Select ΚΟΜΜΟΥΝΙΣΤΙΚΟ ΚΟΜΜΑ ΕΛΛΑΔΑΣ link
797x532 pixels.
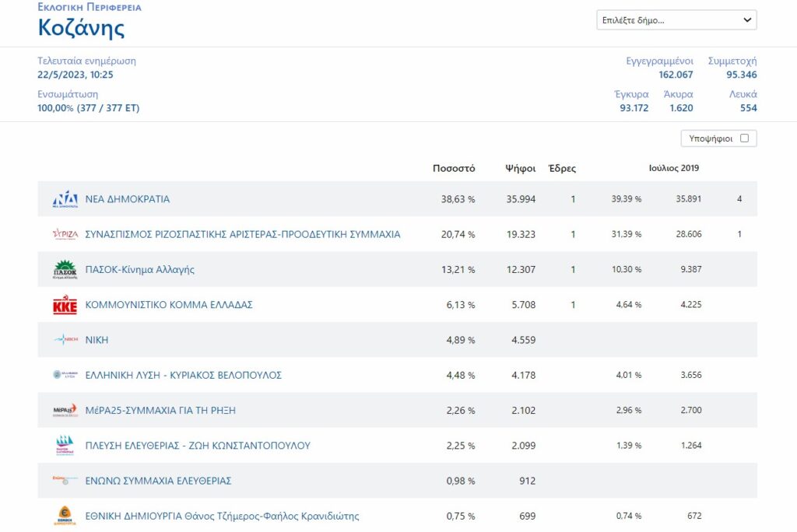(168, 305)
